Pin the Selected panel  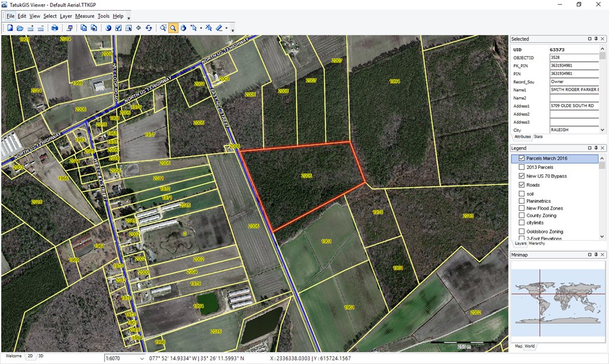(x=596, y=39)
